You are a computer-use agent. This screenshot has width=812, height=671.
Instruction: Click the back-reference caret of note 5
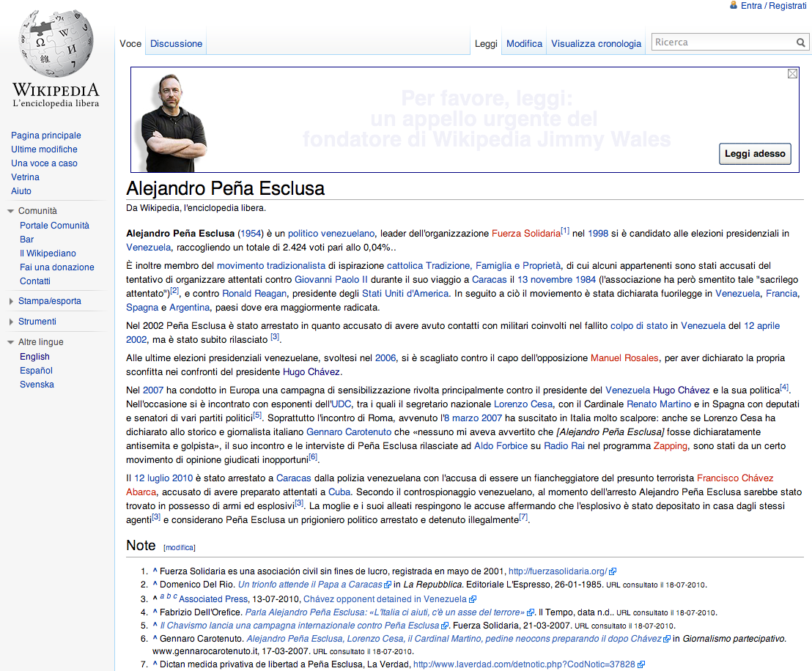coord(155,626)
